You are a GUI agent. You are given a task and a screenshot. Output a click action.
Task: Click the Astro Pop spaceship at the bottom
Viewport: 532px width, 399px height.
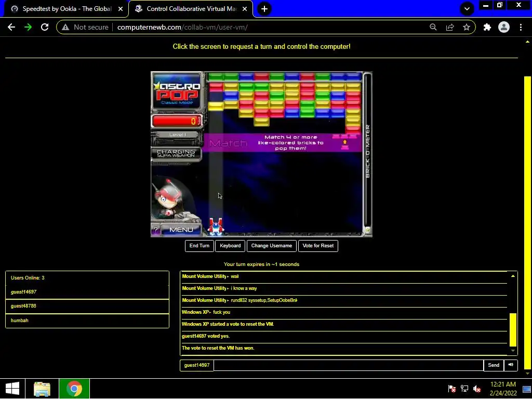click(x=216, y=227)
